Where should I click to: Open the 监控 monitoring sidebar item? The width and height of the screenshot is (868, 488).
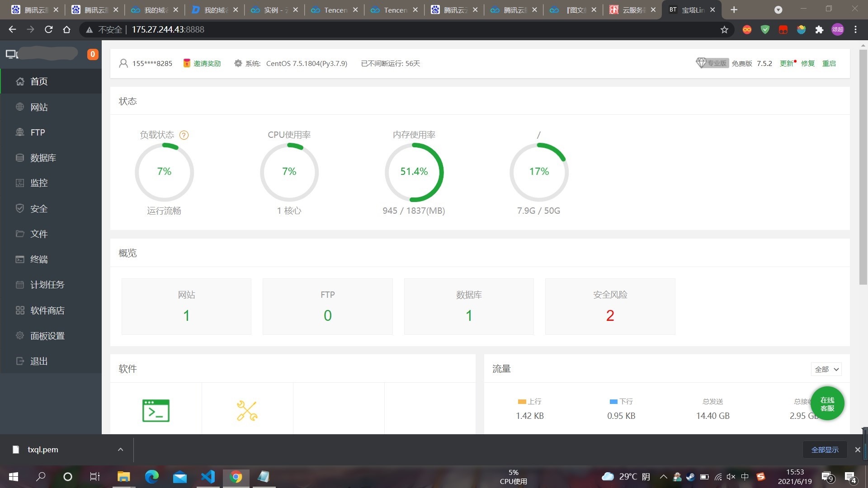(51, 183)
